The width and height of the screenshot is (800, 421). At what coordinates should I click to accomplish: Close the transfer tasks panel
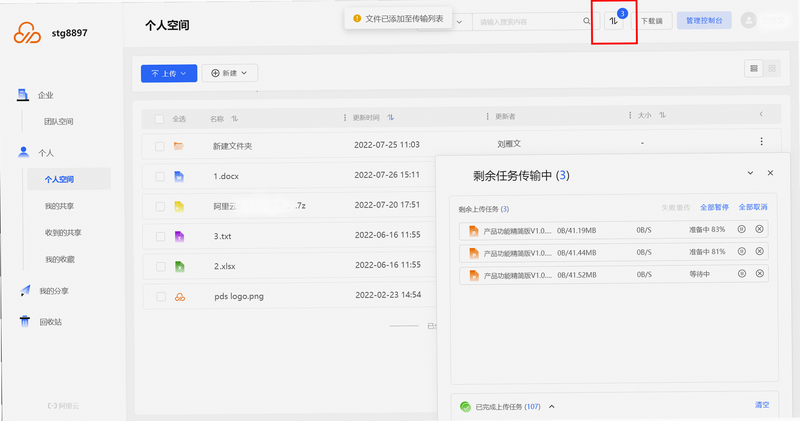point(770,173)
